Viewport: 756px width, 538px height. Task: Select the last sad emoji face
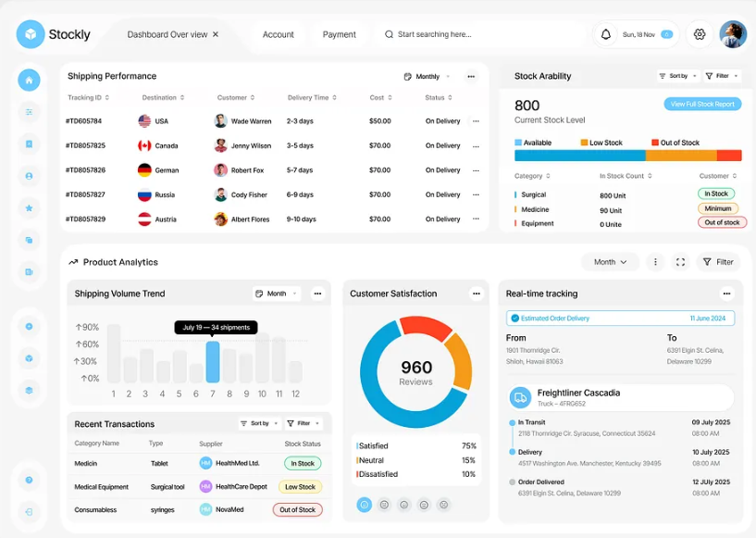(x=443, y=505)
